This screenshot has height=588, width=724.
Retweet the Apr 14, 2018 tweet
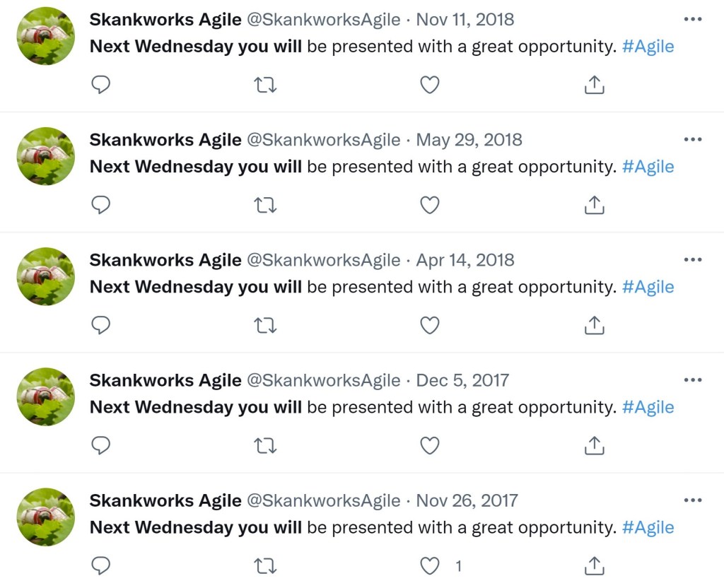tap(265, 326)
